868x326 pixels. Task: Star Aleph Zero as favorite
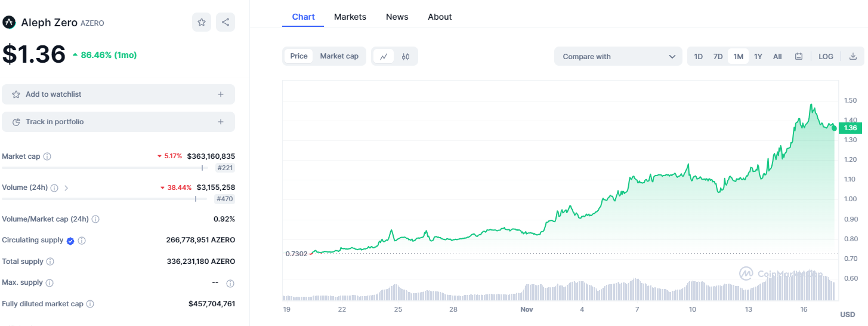click(x=202, y=22)
